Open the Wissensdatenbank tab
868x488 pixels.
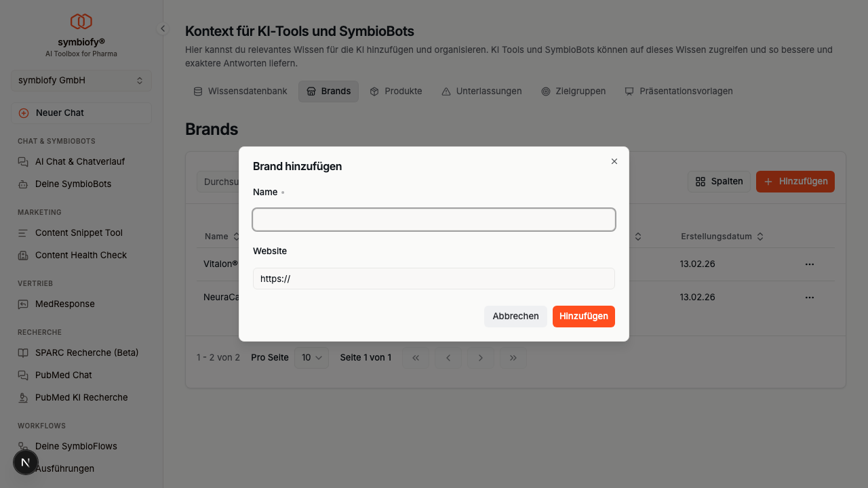pos(241,91)
